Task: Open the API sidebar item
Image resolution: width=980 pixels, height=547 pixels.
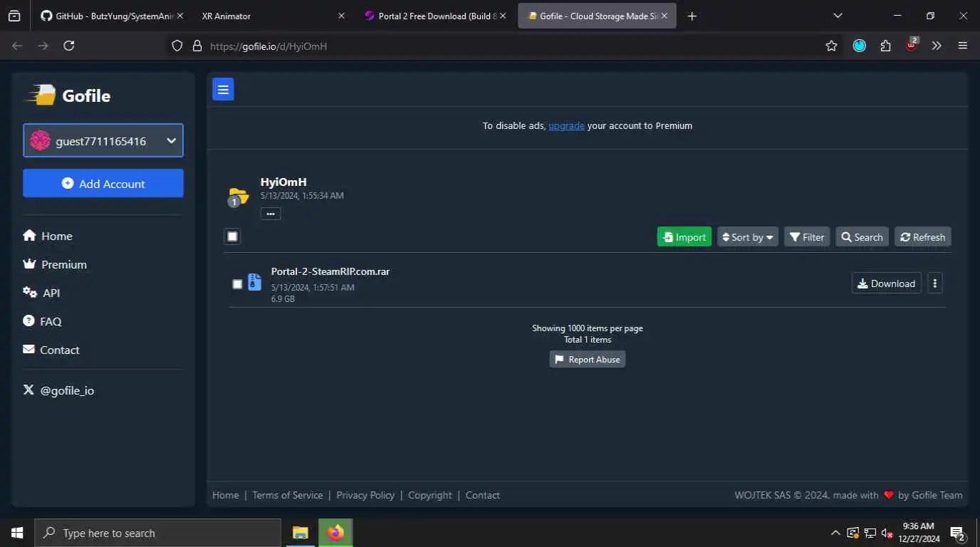Action: [41, 293]
